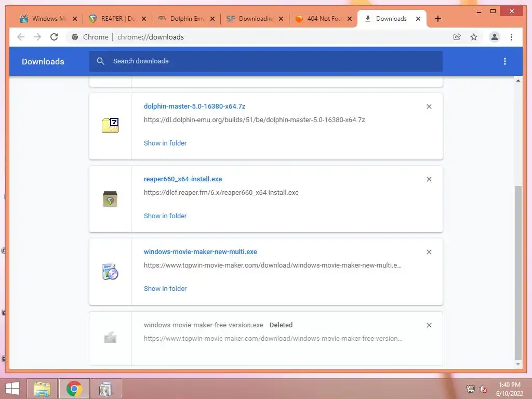
Task: Remove windows-movie-maker-new-multi from list
Action: click(429, 252)
